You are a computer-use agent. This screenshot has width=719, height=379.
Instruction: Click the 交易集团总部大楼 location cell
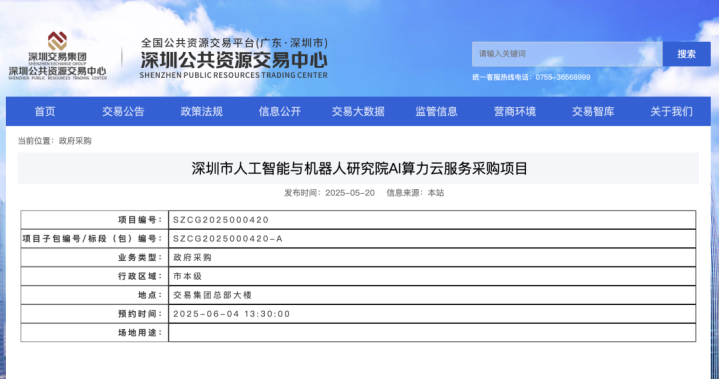click(x=432, y=295)
